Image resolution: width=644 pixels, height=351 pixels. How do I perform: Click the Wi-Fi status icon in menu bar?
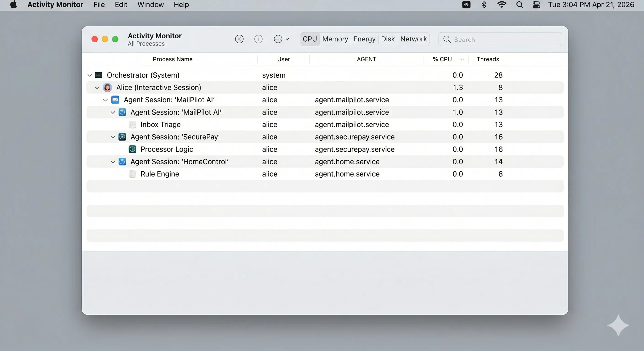502,5
